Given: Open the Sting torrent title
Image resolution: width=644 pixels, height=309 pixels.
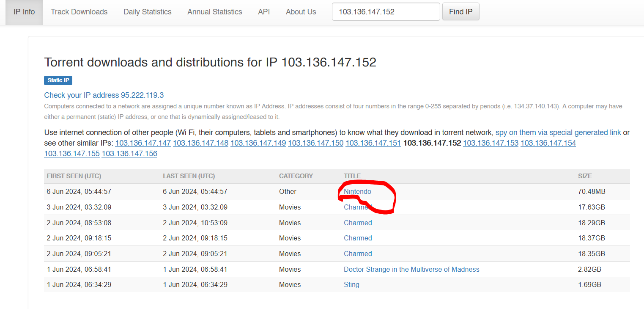Looking at the screenshot, I should (x=351, y=285).
